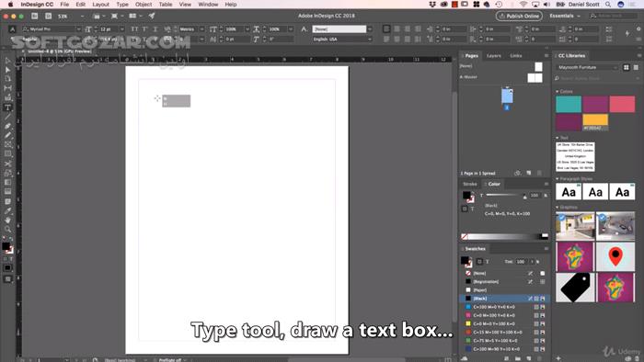
Task: Click new swatch icon in Swatches panel
Action: tap(529, 358)
